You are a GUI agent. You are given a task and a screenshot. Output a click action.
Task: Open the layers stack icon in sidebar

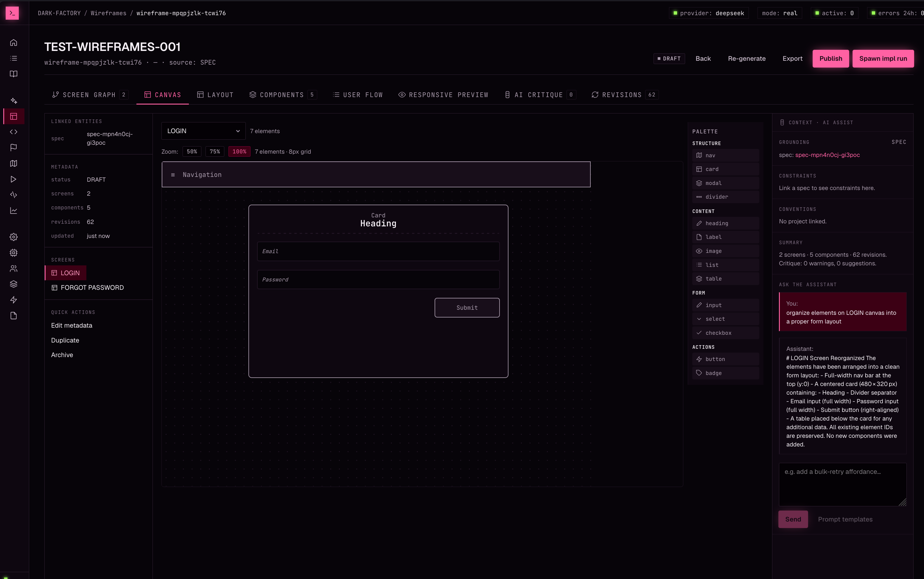pyautogui.click(x=13, y=284)
